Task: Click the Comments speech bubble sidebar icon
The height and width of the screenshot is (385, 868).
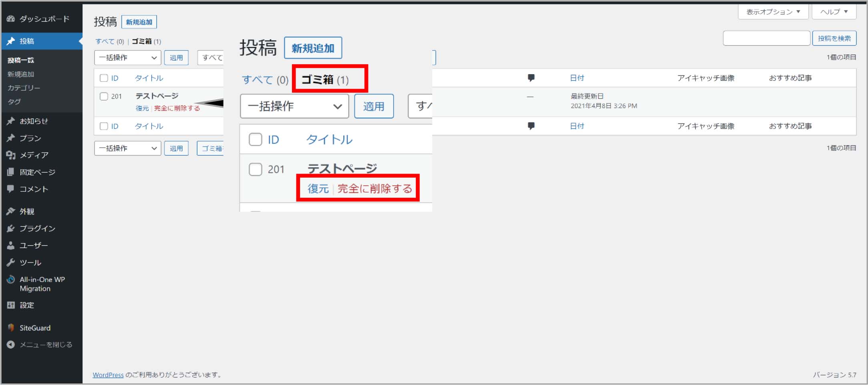Action: point(11,189)
